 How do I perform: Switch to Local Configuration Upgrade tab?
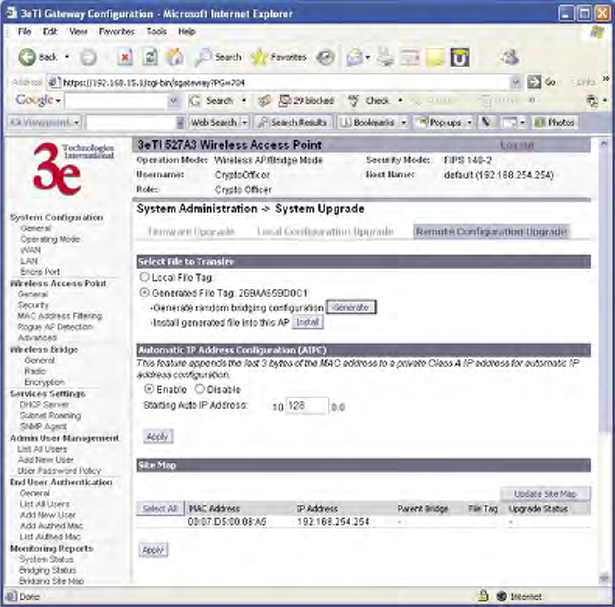[325, 232]
